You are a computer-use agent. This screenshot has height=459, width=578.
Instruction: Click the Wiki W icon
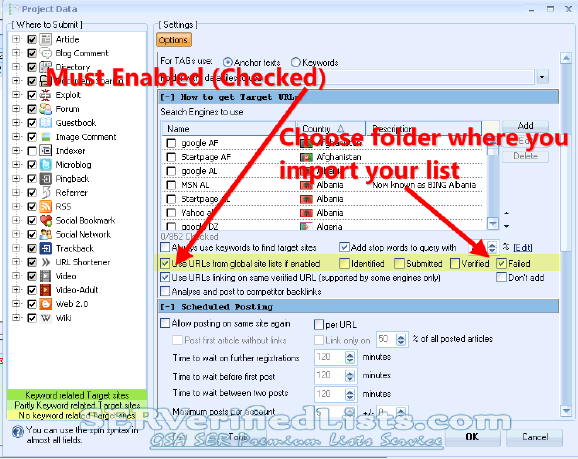(45, 318)
